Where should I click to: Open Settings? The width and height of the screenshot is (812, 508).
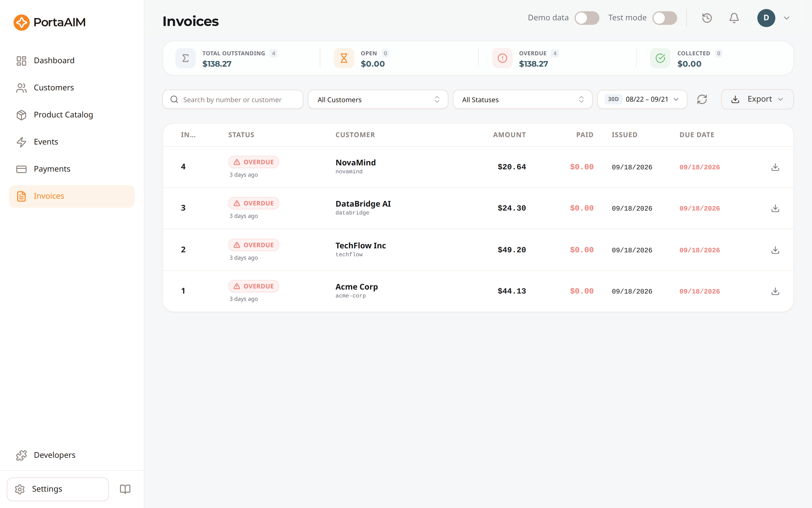tap(58, 489)
